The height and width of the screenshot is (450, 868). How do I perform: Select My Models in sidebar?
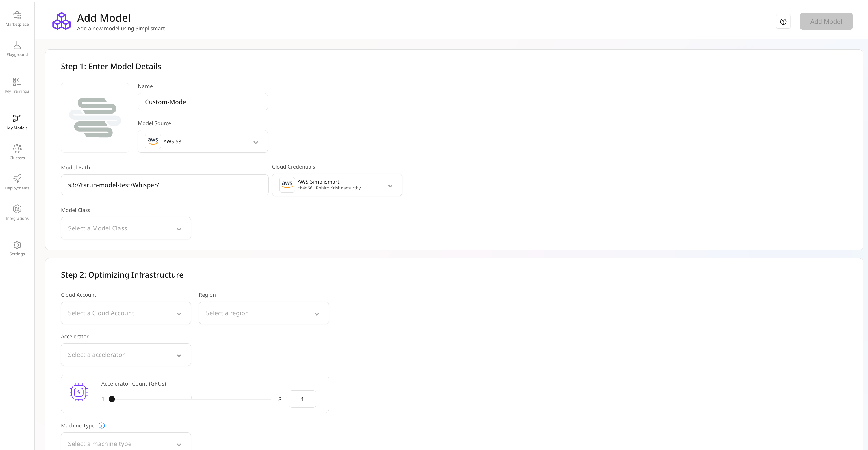(x=17, y=122)
